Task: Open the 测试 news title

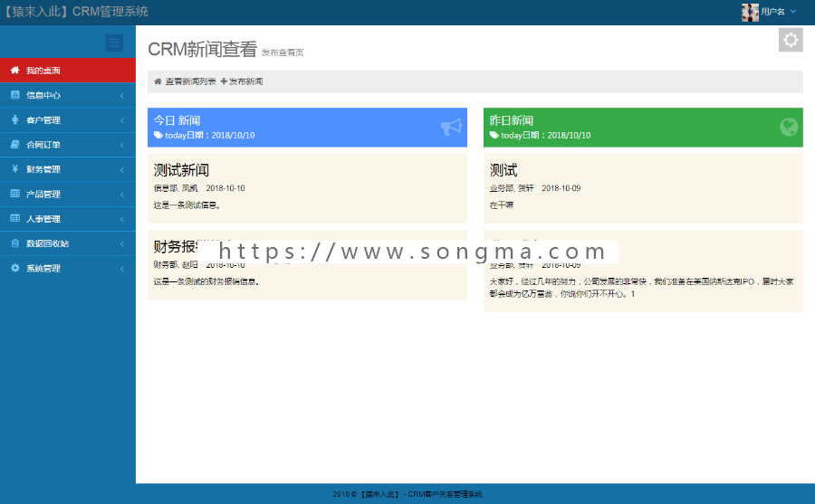Action: (x=503, y=170)
